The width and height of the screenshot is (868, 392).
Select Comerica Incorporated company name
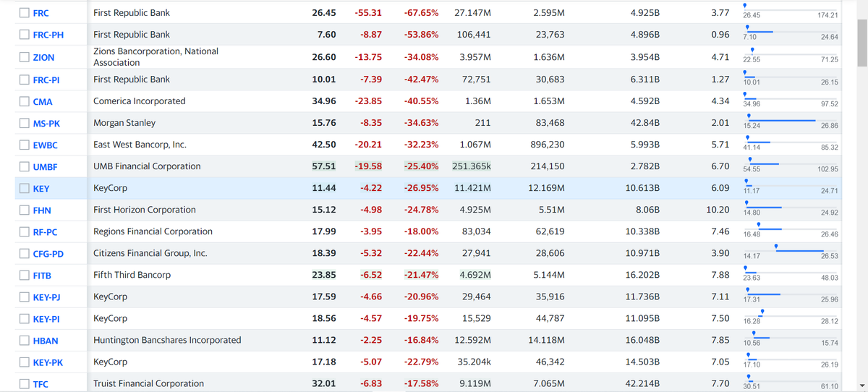[x=139, y=101]
